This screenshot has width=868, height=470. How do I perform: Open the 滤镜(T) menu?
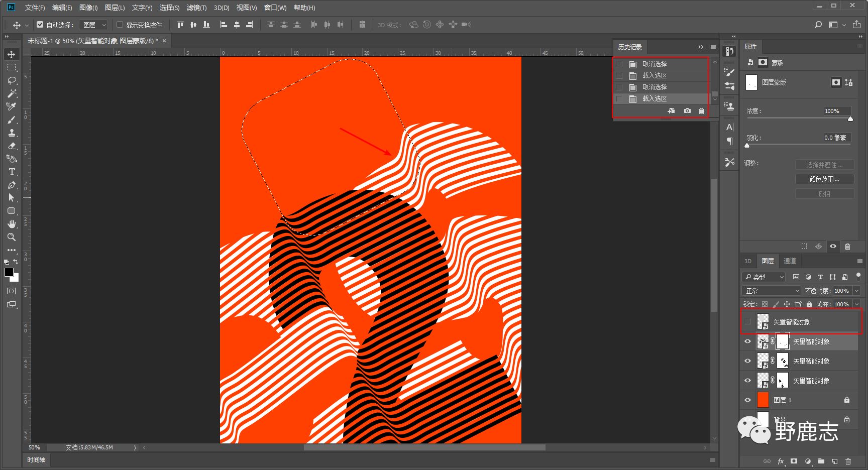click(x=196, y=8)
